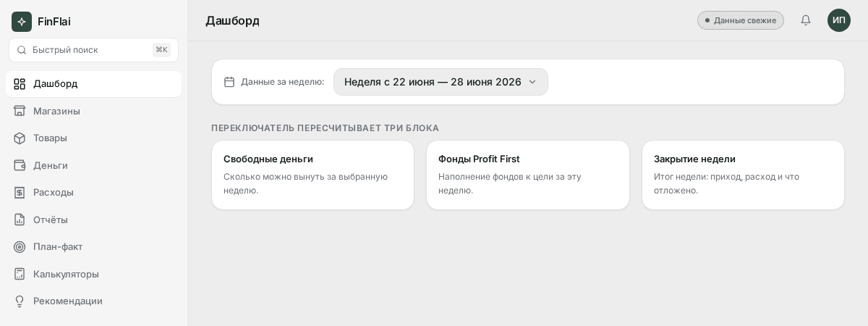The width and height of the screenshot is (868, 326).
Task: Open Рекомендации page
Action: point(93,301)
